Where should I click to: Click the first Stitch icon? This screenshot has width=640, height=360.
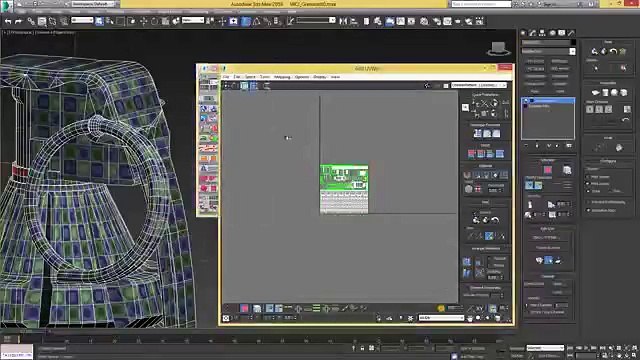471,154
